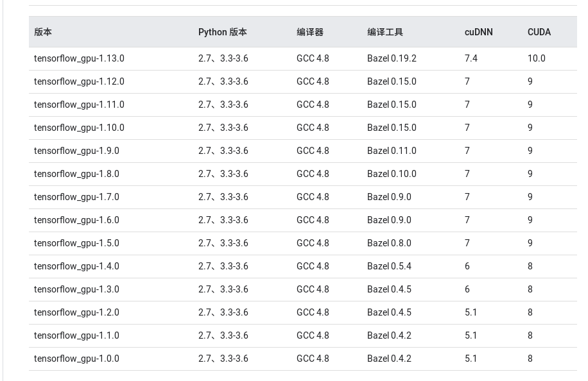The width and height of the screenshot is (588, 381).
Task: Click cuDNN 7 in tensorflow_gpu-1.12.0 row
Action: (x=467, y=81)
